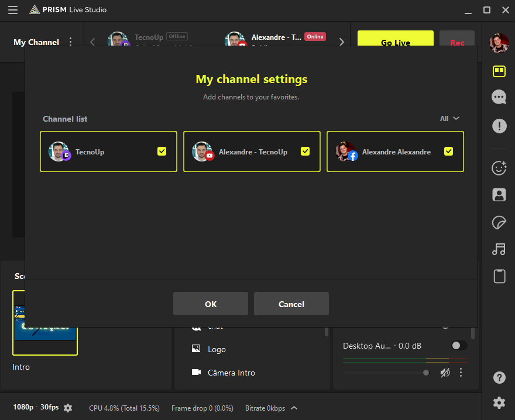Click the Frame drop 0 (0.0%) text
Image resolution: width=515 pixels, height=420 pixels.
pyautogui.click(x=202, y=408)
